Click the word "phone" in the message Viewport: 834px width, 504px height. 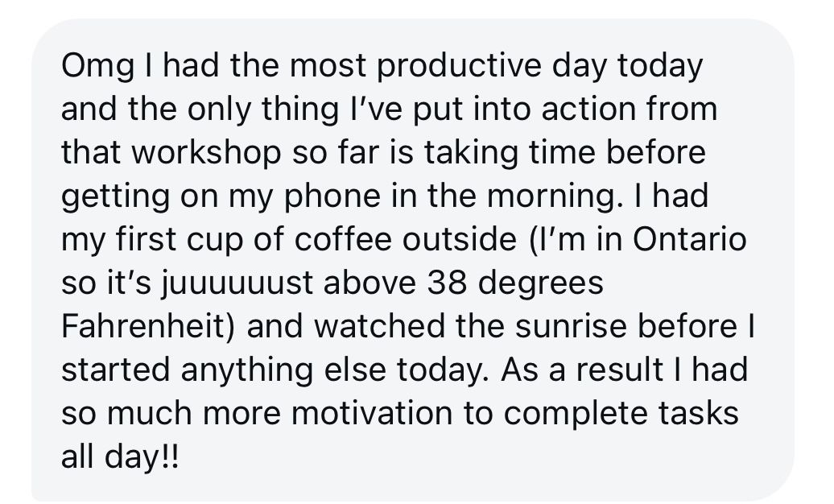[x=332, y=196]
